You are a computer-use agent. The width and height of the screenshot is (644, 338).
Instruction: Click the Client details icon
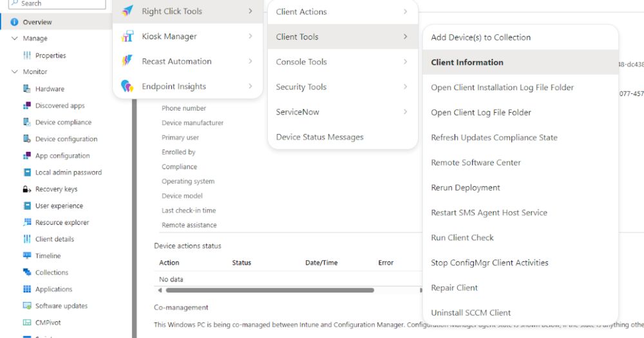(27, 239)
